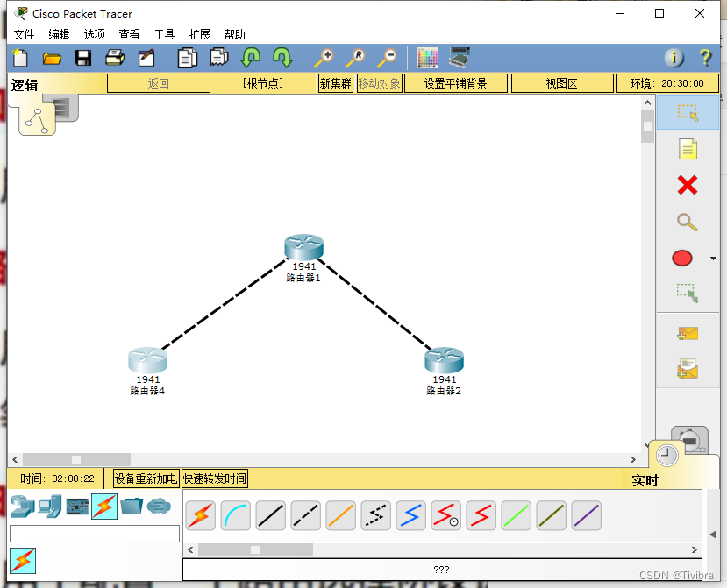727x588 pixels.
Task: Pick the copper straight-through cable
Action: pyautogui.click(x=271, y=515)
